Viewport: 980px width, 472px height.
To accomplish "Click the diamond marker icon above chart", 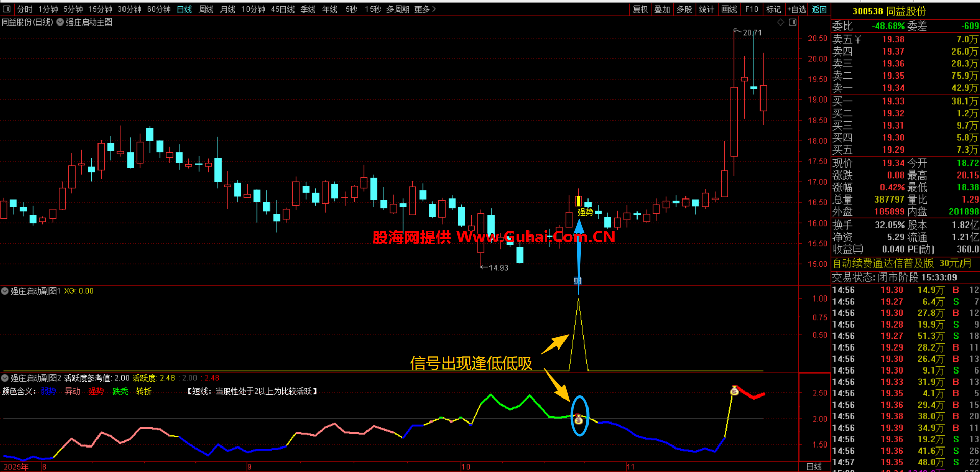I will point(780,22).
